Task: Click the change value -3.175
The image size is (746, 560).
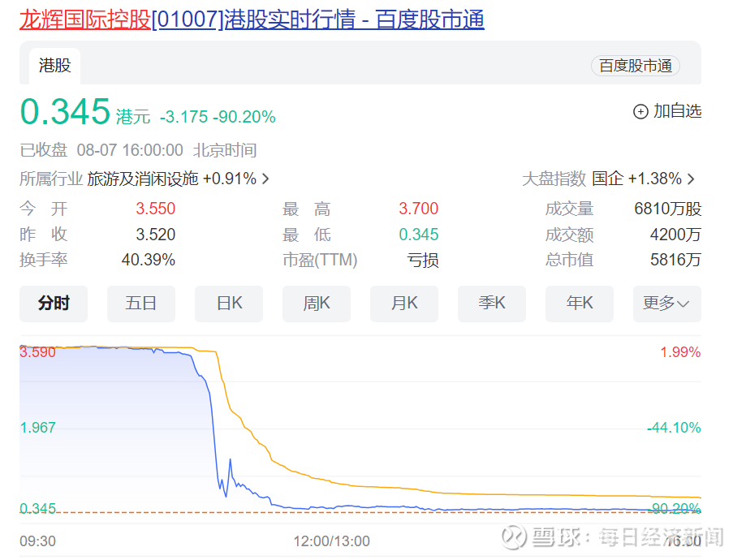Action: click(183, 117)
